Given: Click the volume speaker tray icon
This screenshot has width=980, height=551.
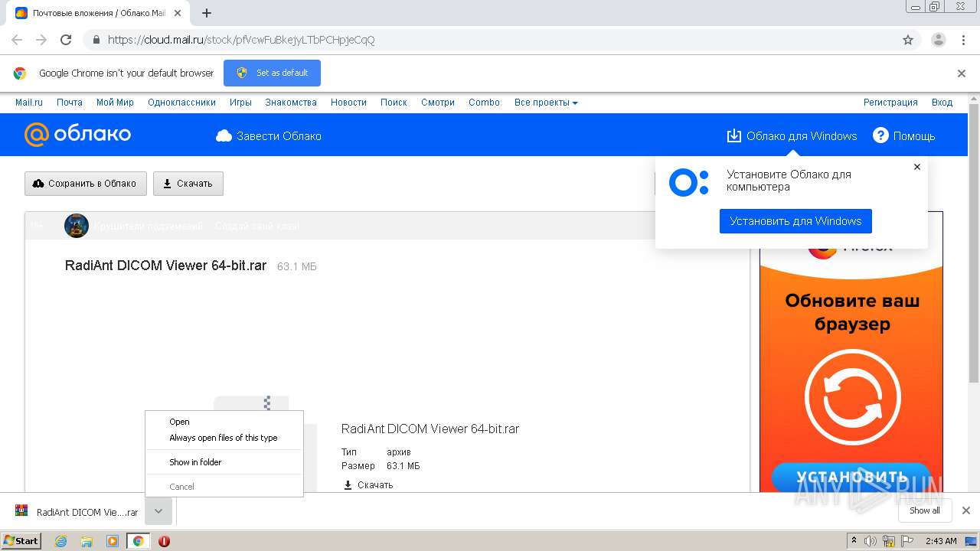Looking at the screenshot, I should [x=871, y=541].
